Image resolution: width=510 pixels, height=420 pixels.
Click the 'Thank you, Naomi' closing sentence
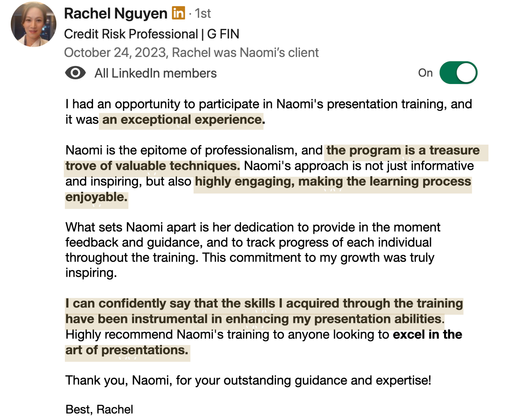coord(248,380)
